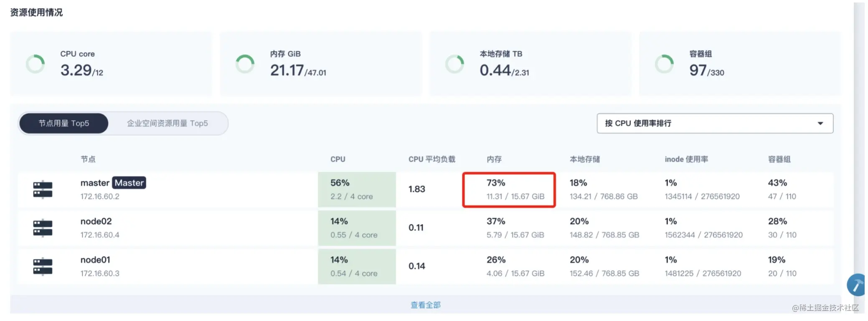This screenshot has width=868, height=321.
Task: Click master CPU cell showing 56%
Action: (357, 189)
